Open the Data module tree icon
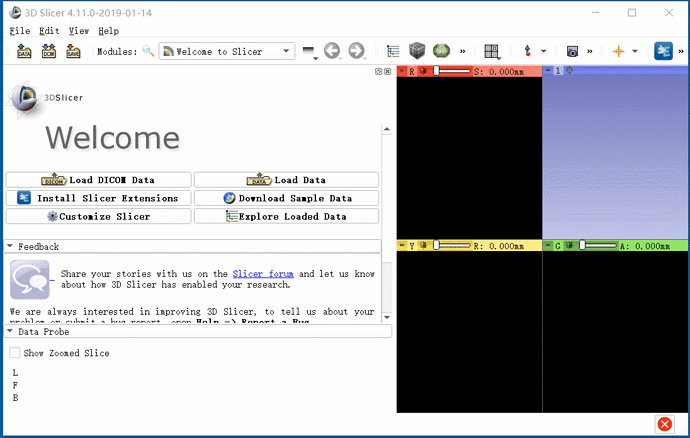Screen dimensions: 690x438 click(x=393, y=51)
